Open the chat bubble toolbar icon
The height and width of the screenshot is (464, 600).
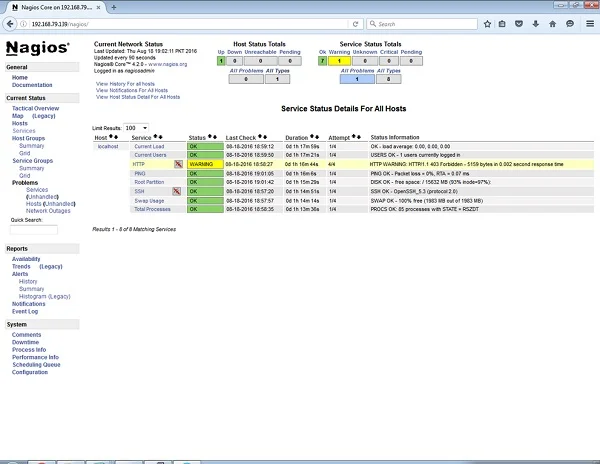(x=569, y=24)
